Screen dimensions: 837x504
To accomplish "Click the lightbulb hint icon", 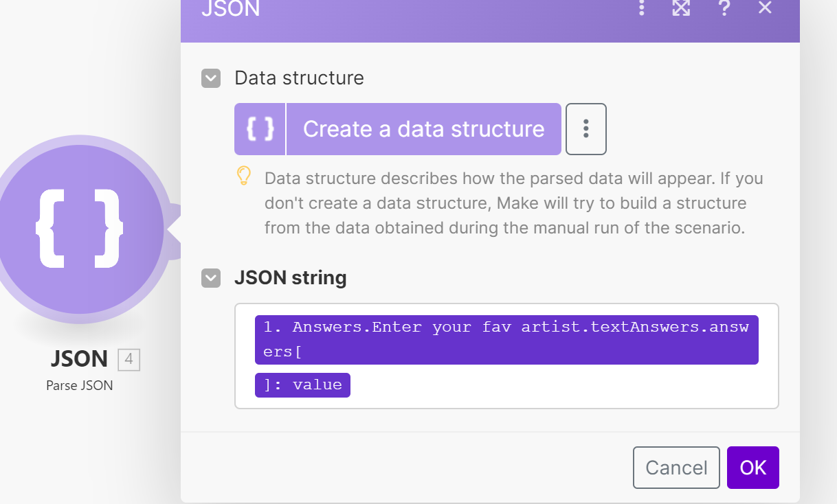I will coord(244,176).
